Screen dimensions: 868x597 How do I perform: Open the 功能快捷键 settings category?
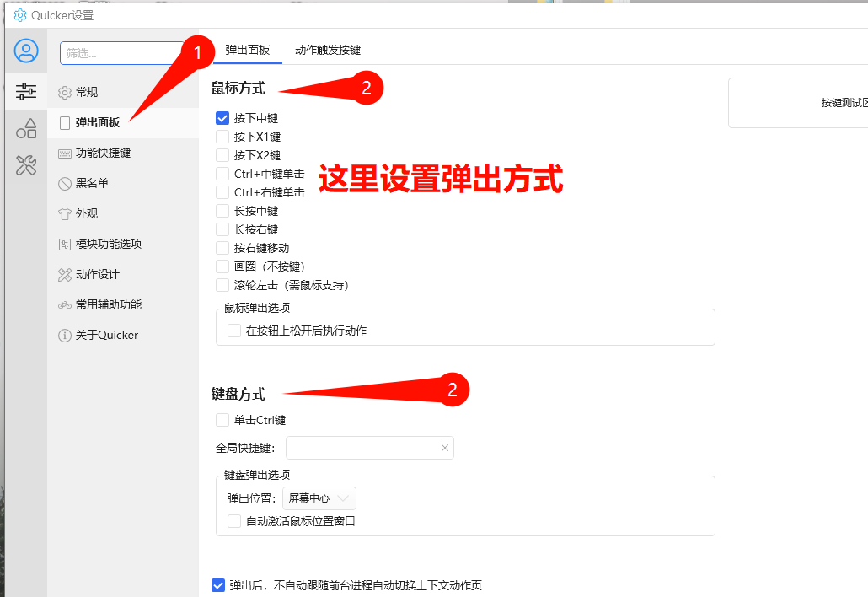[123, 153]
